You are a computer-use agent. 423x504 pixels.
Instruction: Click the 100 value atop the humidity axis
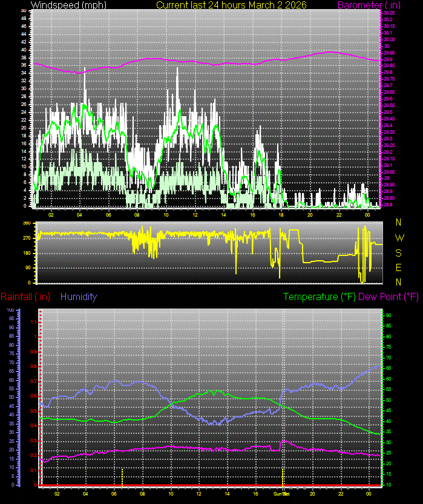click(10, 310)
